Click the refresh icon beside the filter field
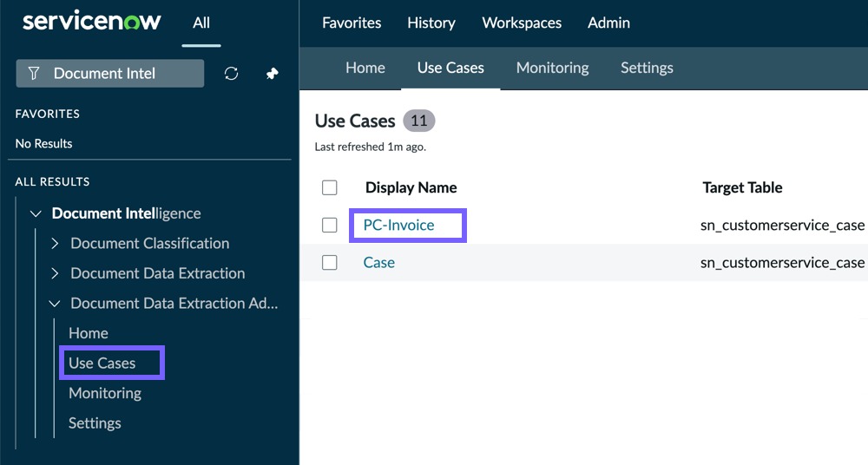868x465 pixels. click(x=232, y=74)
